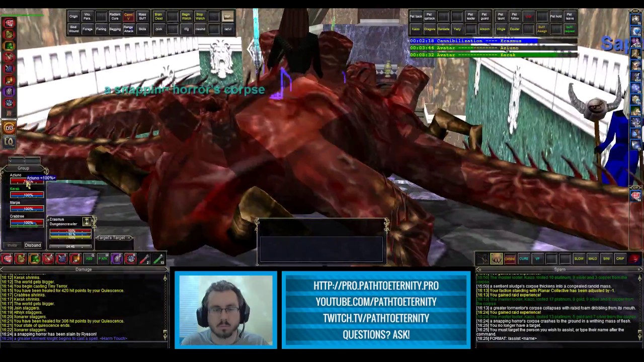Select group member Marpe
Viewport: 644px width, 362px height.
(26, 206)
